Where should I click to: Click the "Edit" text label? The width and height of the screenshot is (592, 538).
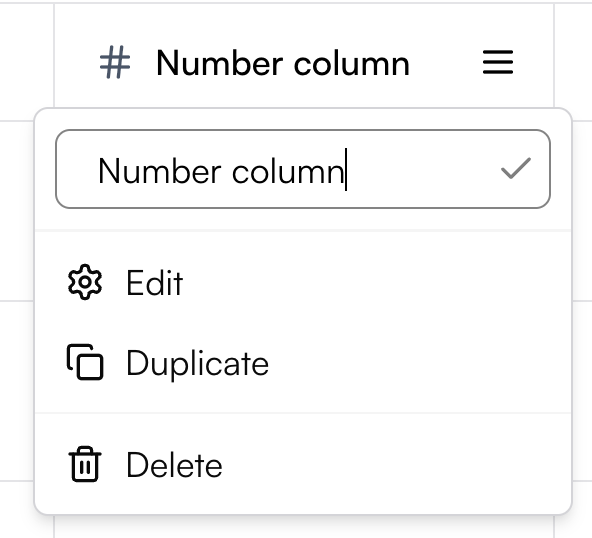pyautogui.click(x=155, y=283)
